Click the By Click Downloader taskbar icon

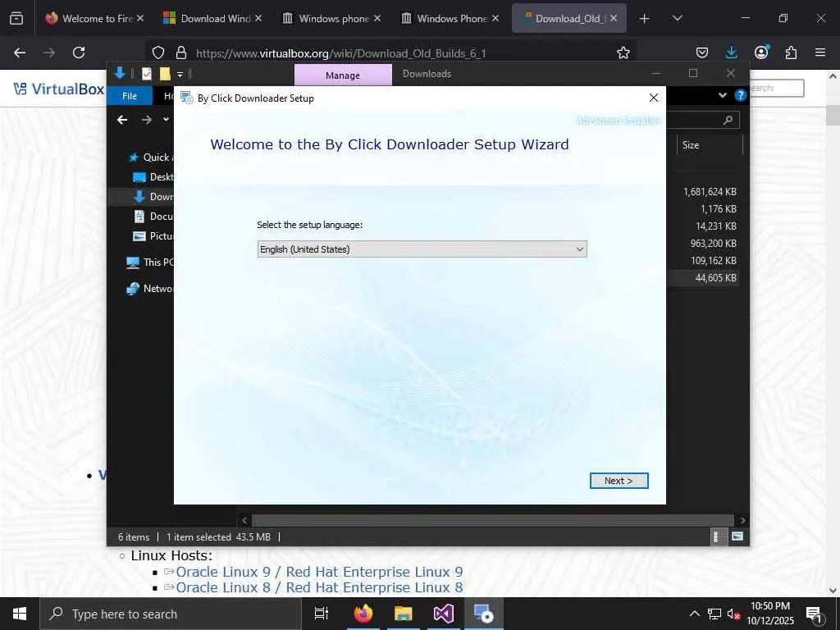pyautogui.click(x=484, y=614)
